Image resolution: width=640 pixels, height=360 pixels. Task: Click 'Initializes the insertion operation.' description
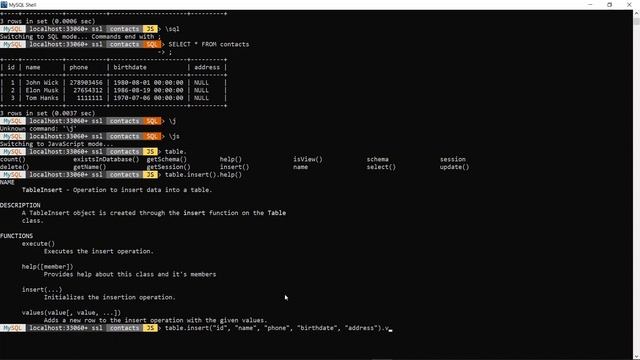click(x=109, y=297)
